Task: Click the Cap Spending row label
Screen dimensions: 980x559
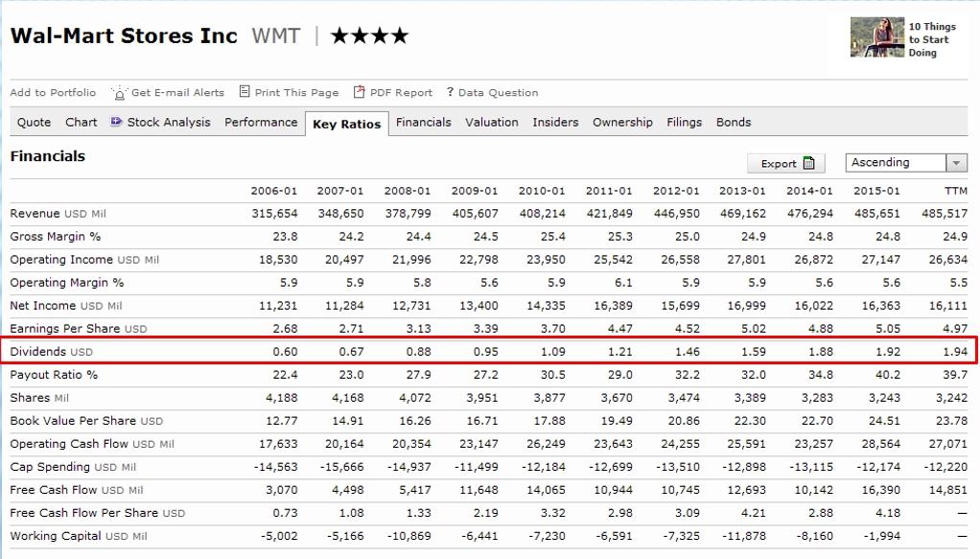Action: pyautogui.click(x=73, y=467)
